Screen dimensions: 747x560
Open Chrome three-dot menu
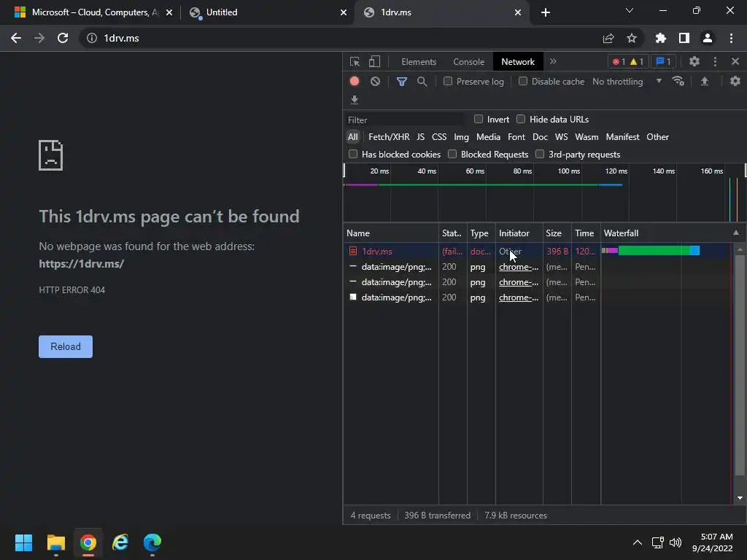tap(731, 38)
